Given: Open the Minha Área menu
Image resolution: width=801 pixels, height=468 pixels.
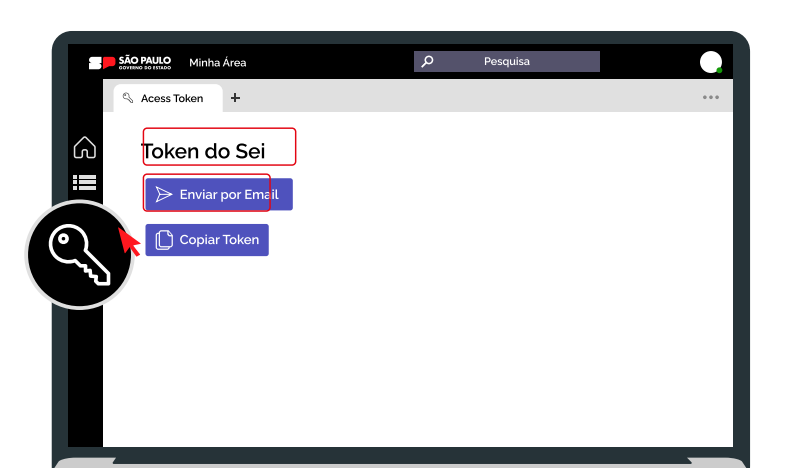Looking at the screenshot, I should click(x=217, y=63).
